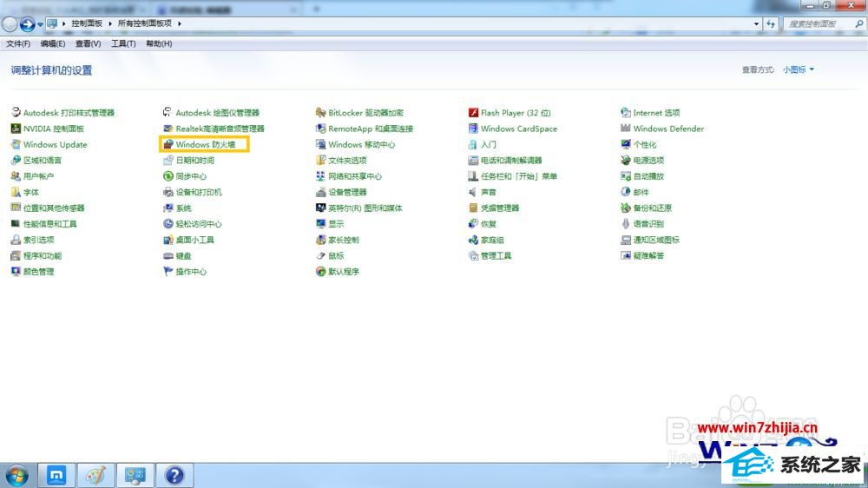Click the Windows Start orb
Viewport: 868px width, 488px height.
tap(16, 476)
